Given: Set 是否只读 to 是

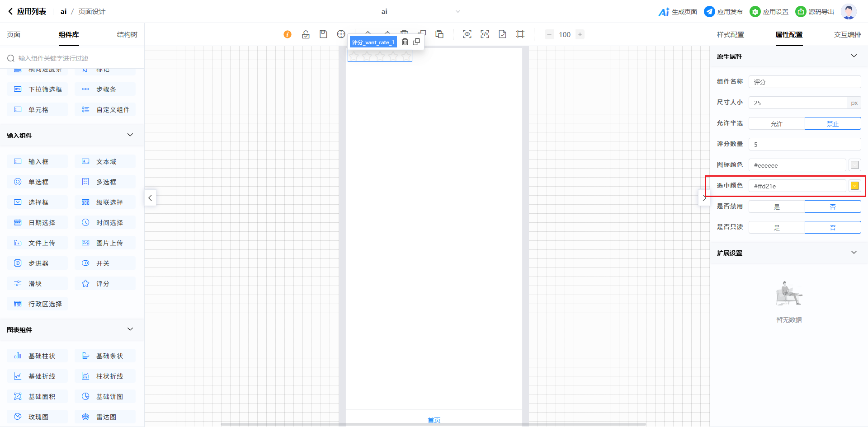Looking at the screenshot, I should [777, 228].
